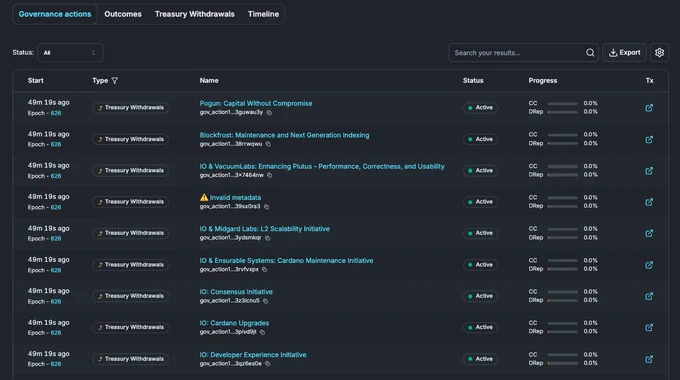Click DRep progress bar in Blockfrost row
Image resolution: width=680 pixels, height=380 pixels.
tap(562, 143)
